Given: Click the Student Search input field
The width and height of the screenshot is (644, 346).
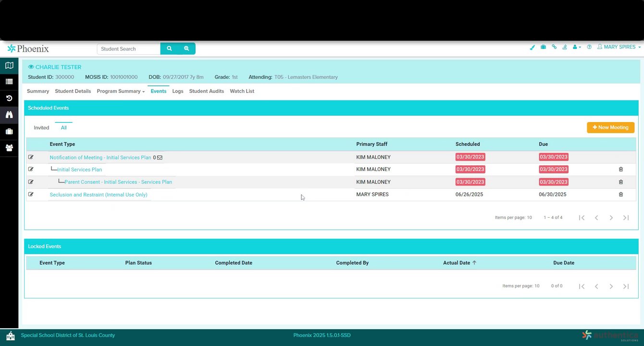Looking at the screenshot, I should coord(129,49).
